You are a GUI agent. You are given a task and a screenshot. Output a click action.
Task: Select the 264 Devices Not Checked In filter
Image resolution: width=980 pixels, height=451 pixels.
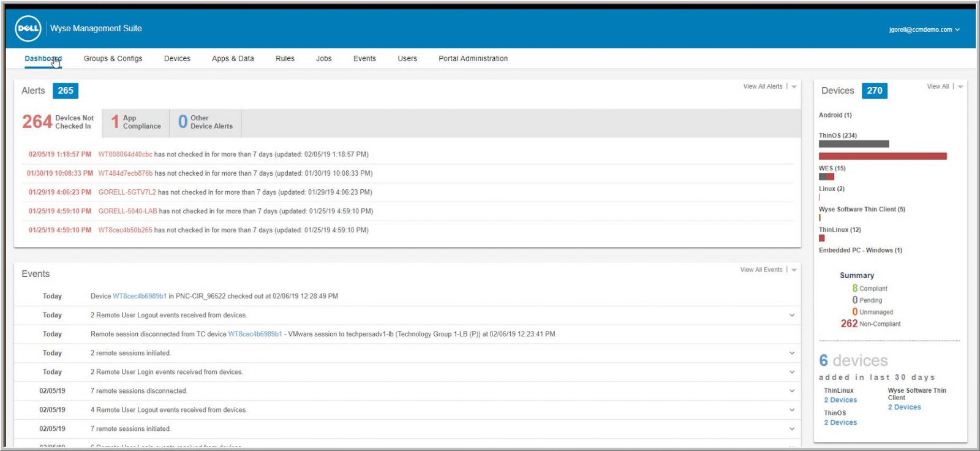[x=58, y=122]
